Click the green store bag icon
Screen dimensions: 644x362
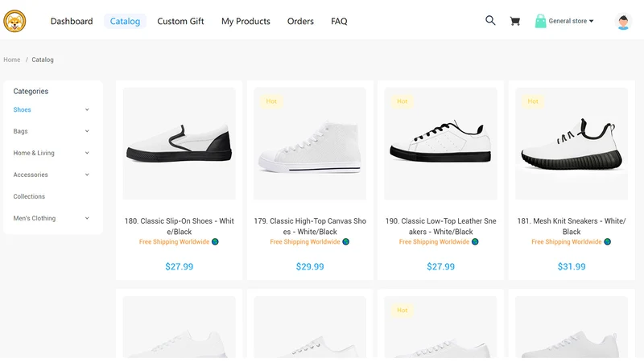click(540, 21)
